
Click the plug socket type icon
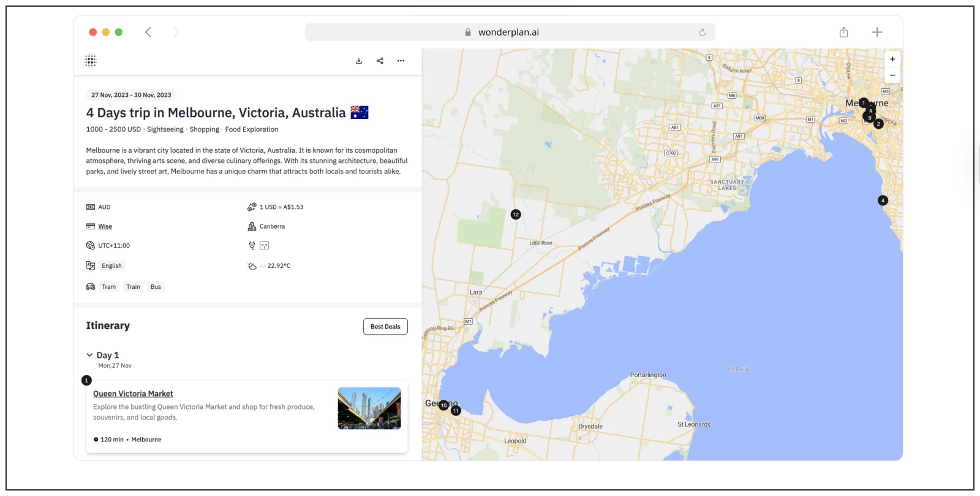[x=264, y=246]
